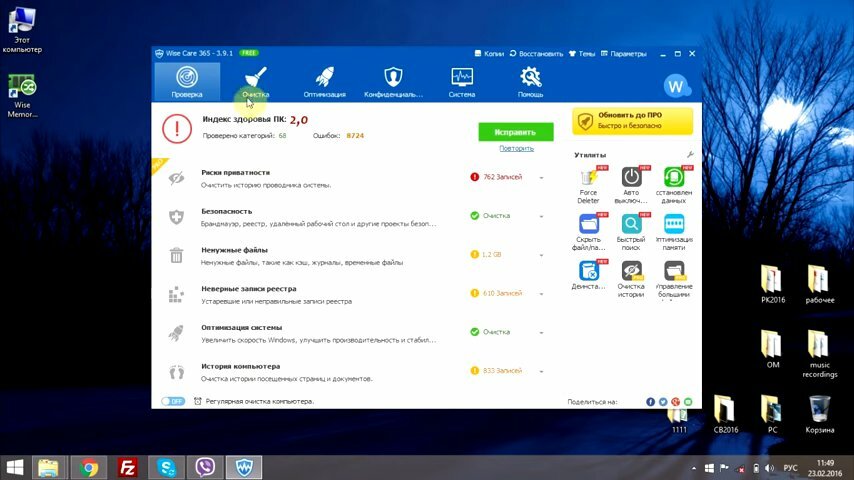The image size is (854, 480).
Task: Open Этот компьютер desktop icon
Action: point(22,30)
